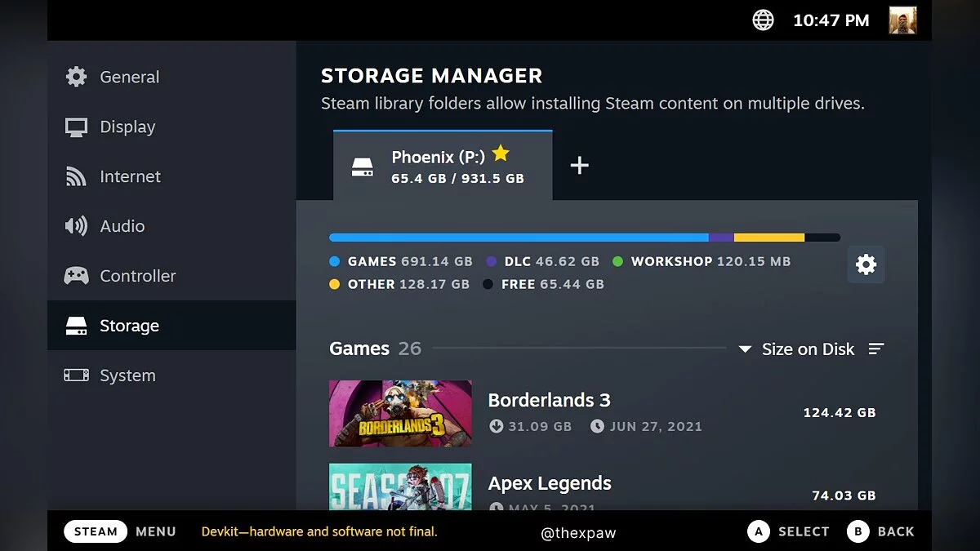This screenshot has width=980, height=551.
Task: Click the JUN 27, 2021 date
Action: coord(656,426)
